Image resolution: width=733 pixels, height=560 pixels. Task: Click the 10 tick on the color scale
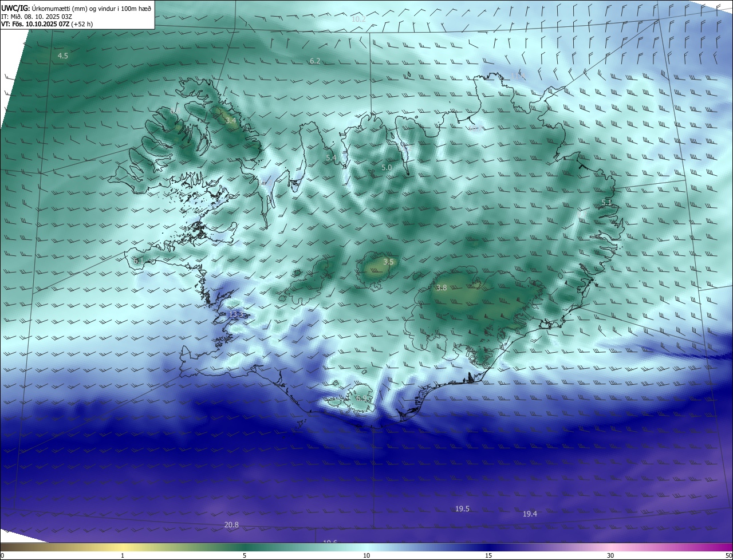coord(366,555)
